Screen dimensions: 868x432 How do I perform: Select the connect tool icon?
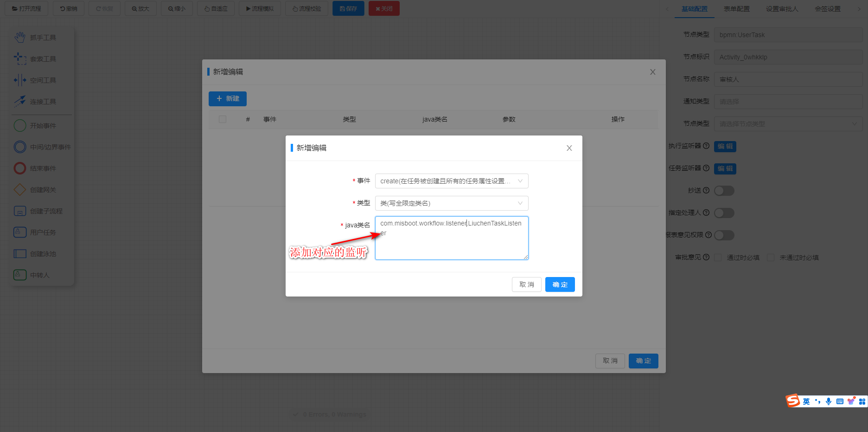(20, 101)
